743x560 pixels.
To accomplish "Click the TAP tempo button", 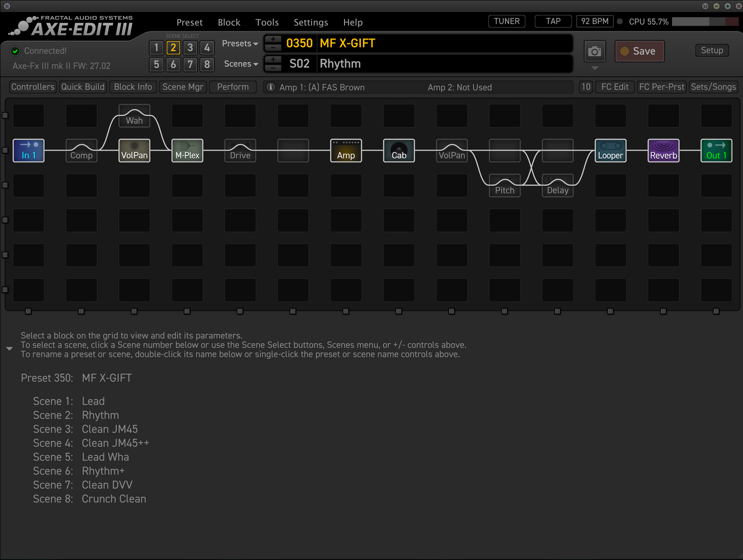I will (553, 22).
